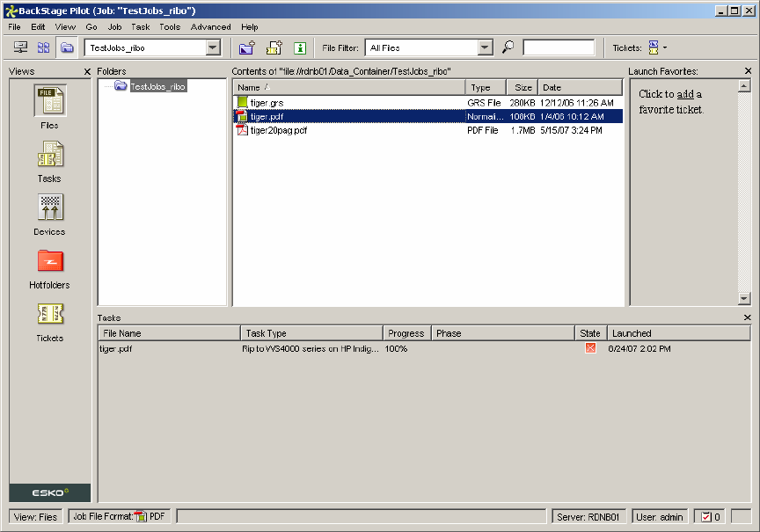Click Rip to WS4000 series task type text

point(311,348)
